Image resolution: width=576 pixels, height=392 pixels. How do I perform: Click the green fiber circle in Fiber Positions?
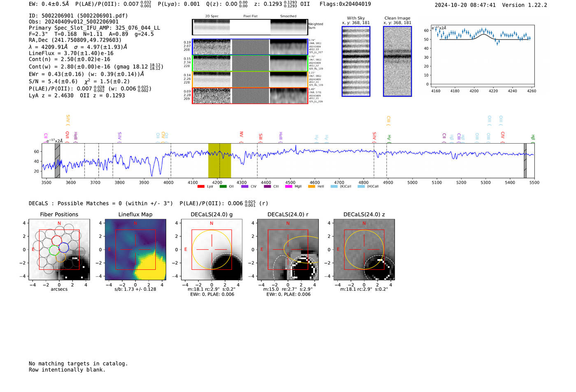tap(54, 250)
